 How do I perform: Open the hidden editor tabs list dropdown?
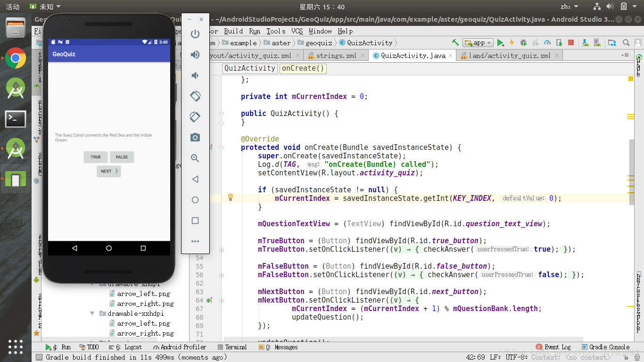pos(626,55)
